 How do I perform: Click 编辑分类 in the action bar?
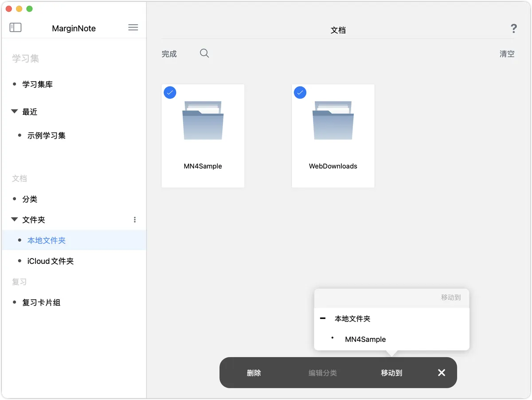click(323, 373)
